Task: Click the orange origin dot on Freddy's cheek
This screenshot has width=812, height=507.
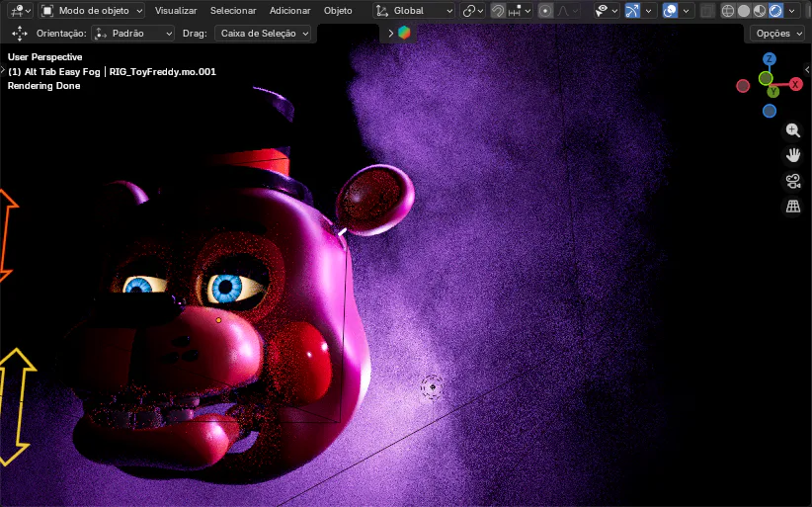Action: [218, 320]
